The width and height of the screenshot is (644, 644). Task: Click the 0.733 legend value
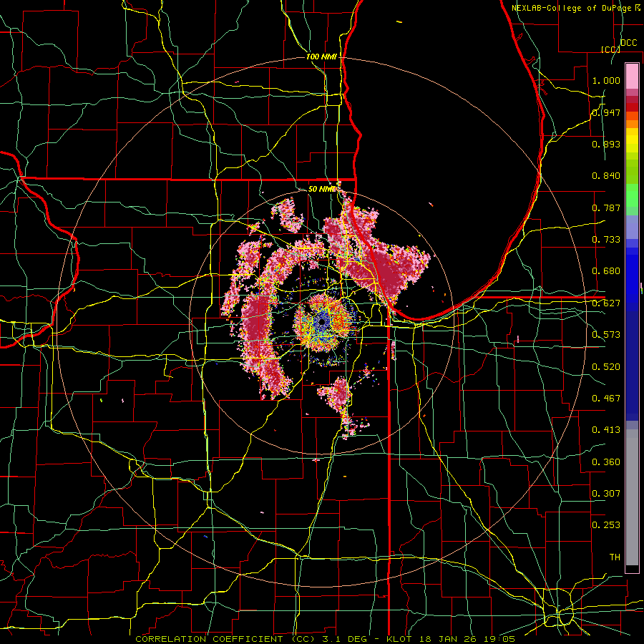pos(606,239)
